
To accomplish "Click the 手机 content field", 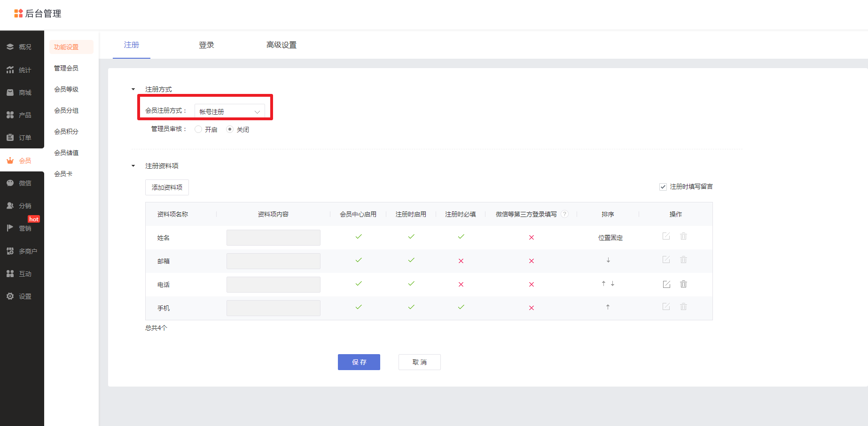I will [274, 308].
